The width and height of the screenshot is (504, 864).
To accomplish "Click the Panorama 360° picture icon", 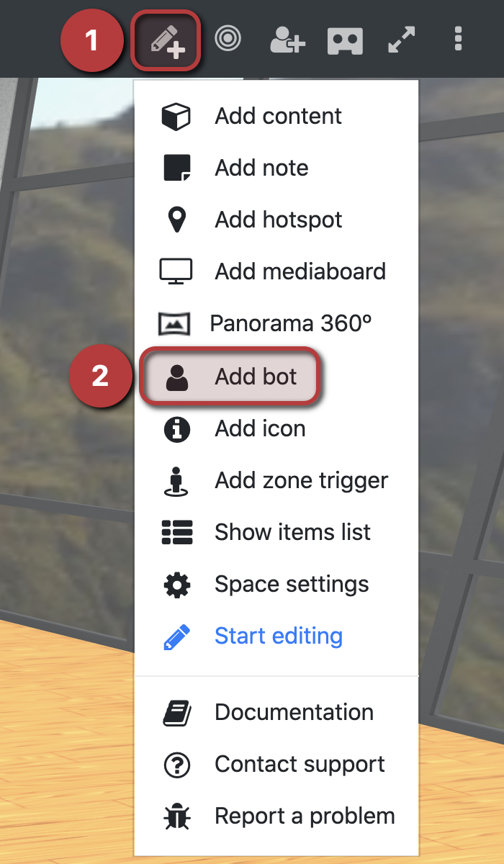I will pos(174,324).
